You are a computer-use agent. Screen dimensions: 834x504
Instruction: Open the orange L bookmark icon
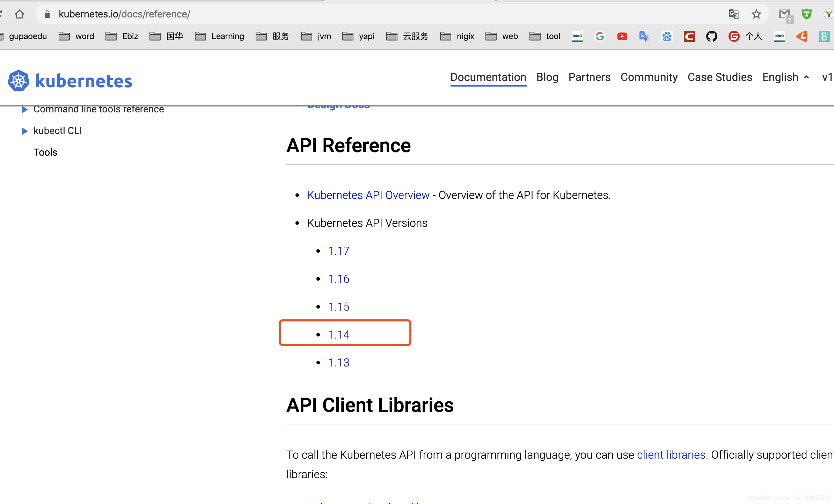[x=802, y=36]
